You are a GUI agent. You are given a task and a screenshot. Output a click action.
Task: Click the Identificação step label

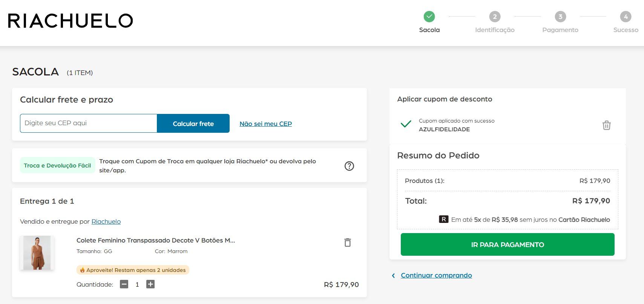(x=495, y=30)
